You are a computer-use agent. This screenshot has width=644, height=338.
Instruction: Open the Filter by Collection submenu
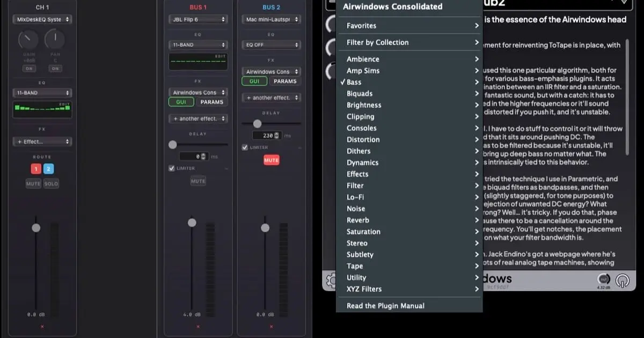(x=409, y=42)
